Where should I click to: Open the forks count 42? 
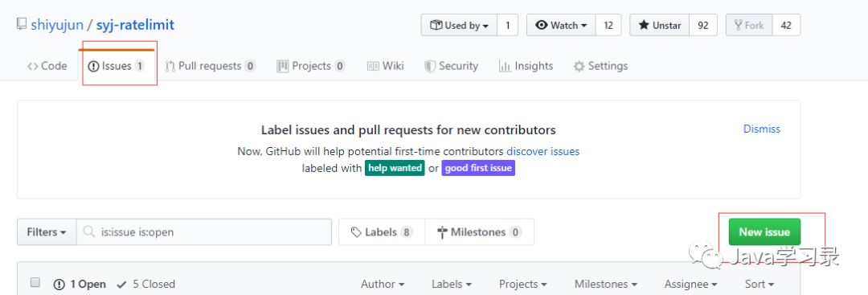786,25
